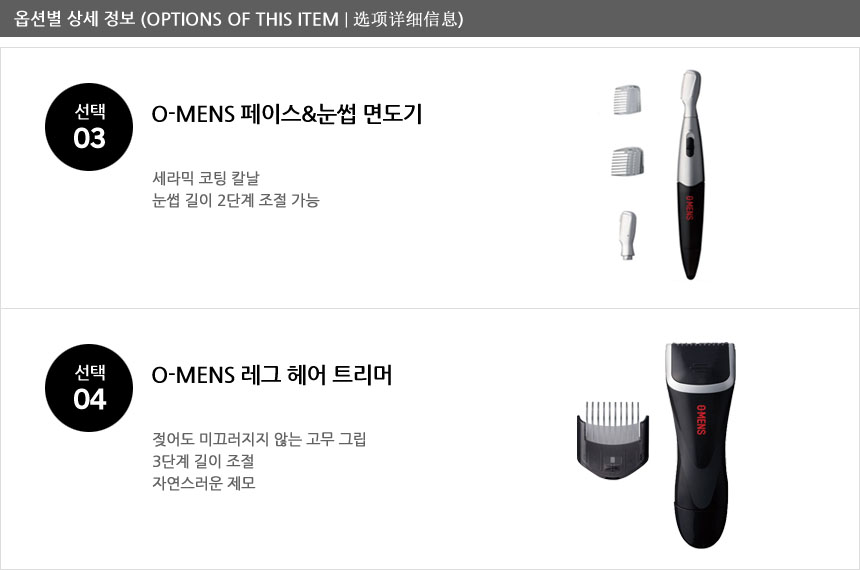The width and height of the screenshot is (860, 570).
Task: Click the Chinese text 选项详细信息 in header
Action: pos(405,19)
